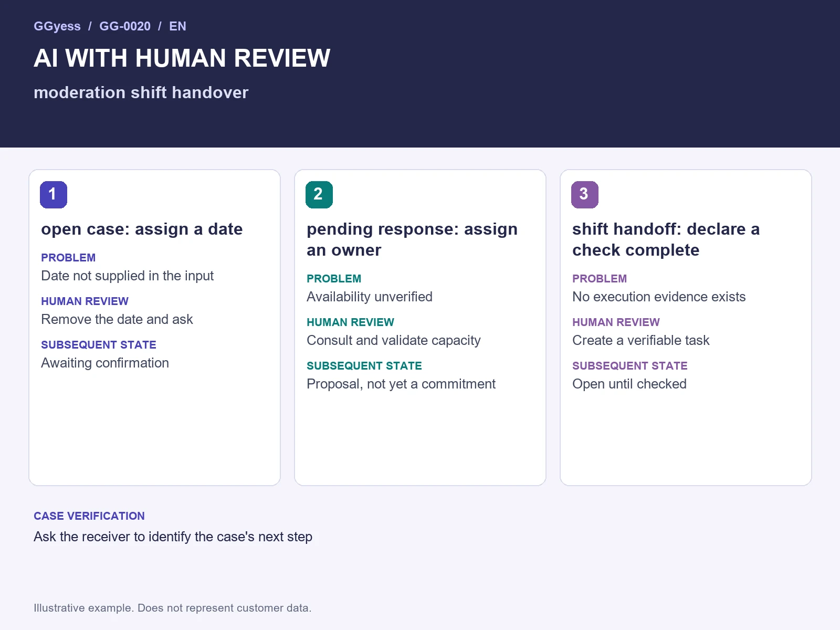Click heading shift handoff: declare a check complete
Screen dimensions: 840x630
click(x=666, y=239)
